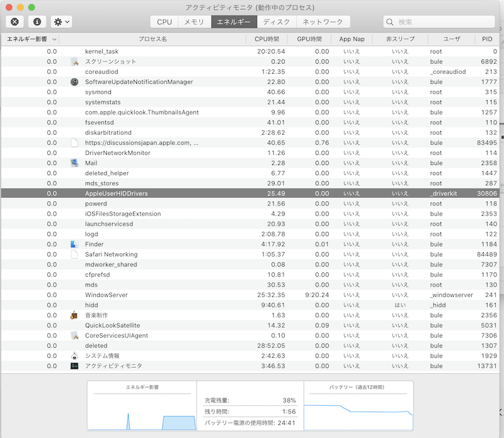Viewport: 504px width, 438px height.
Task: Switch to the メモリ tab
Action: coord(194,22)
